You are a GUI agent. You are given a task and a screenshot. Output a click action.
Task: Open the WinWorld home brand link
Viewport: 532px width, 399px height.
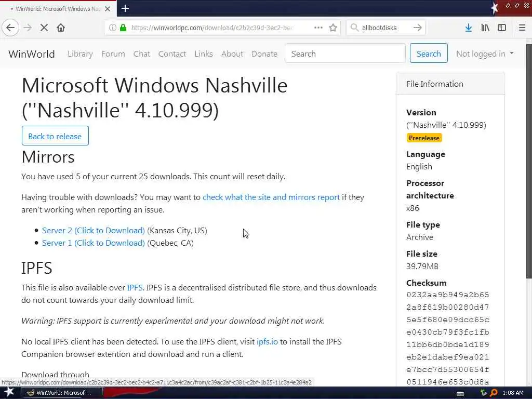[x=32, y=54]
